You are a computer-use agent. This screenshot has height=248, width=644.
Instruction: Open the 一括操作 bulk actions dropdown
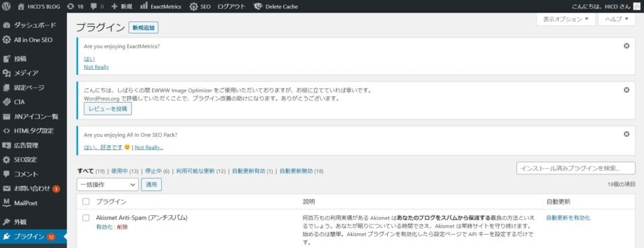coord(107,185)
